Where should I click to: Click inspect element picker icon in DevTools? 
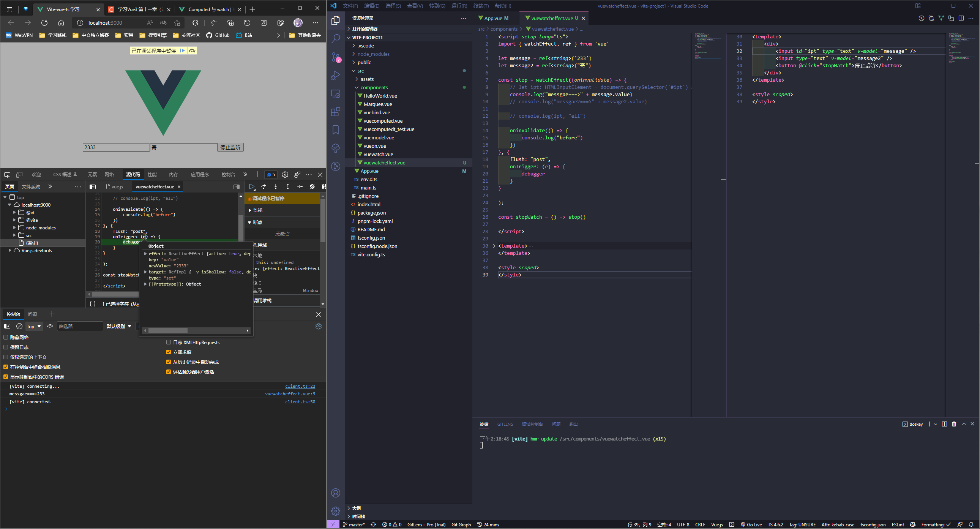pyautogui.click(x=7, y=175)
